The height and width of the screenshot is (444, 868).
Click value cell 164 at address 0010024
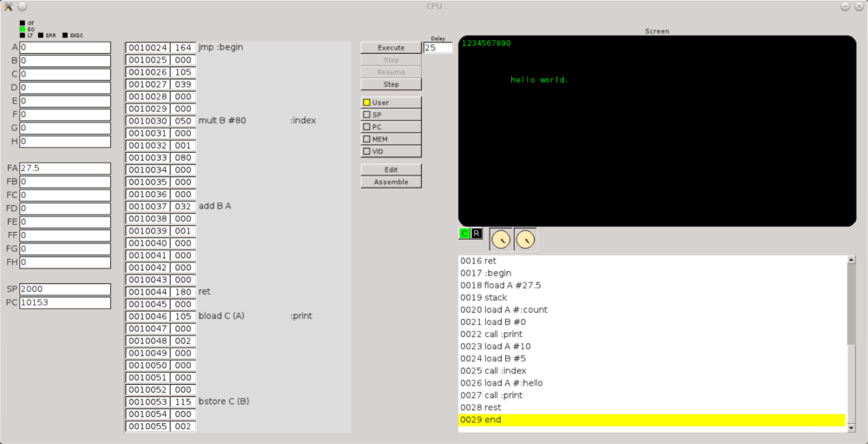(183, 48)
